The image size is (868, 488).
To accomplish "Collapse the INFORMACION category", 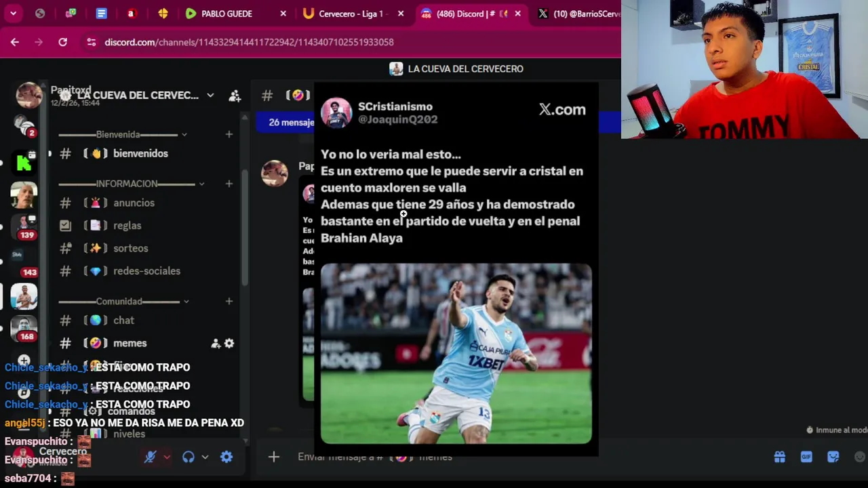I will click(x=132, y=184).
